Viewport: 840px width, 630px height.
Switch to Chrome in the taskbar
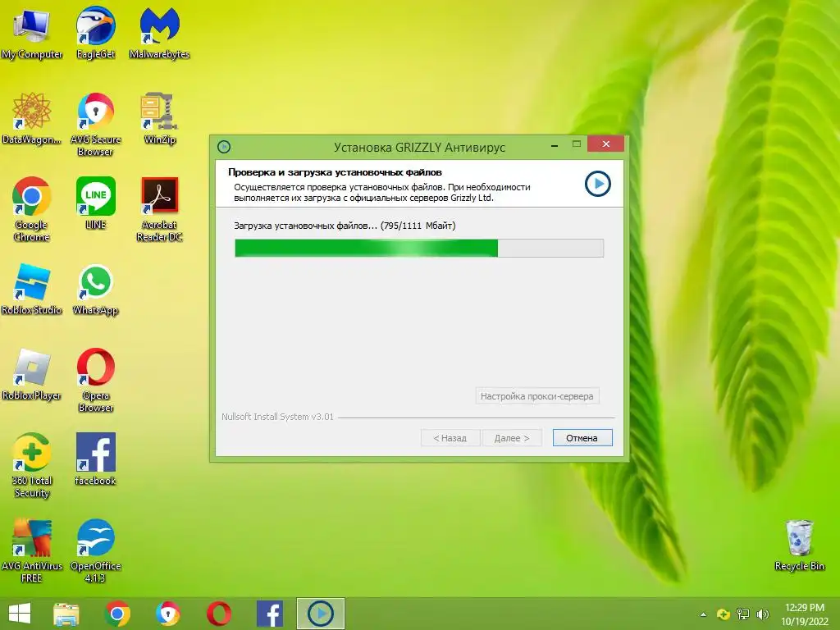(x=117, y=614)
